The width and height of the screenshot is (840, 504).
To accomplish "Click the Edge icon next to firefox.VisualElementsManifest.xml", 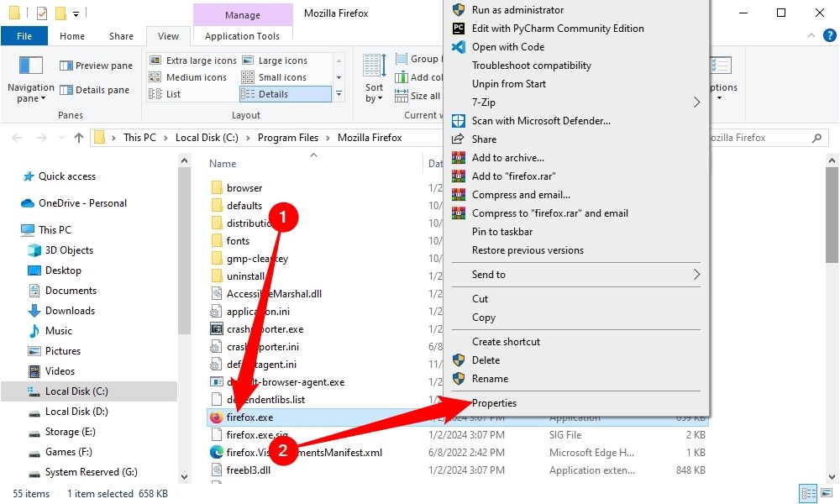I will pos(216,452).
